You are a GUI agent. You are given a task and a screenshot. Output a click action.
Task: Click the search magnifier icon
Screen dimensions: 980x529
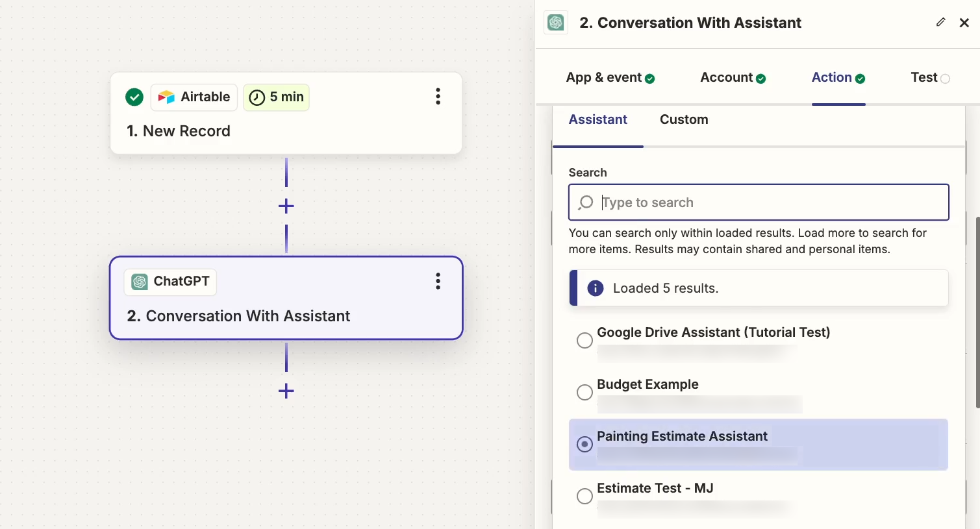(x=586, y=203)
